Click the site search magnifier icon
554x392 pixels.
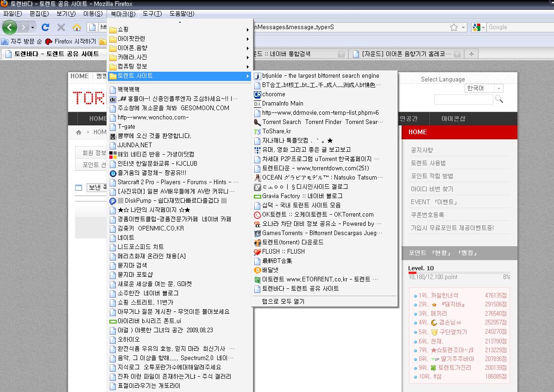[499, 99]
